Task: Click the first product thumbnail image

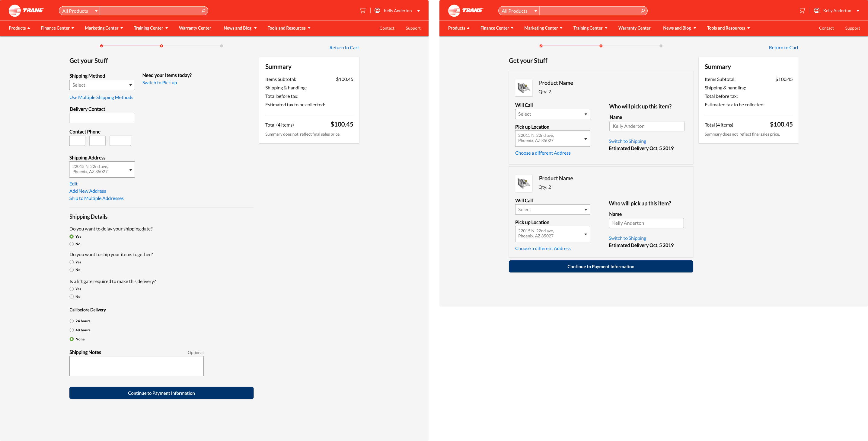Action: pyautogui.click(x=524, y=88)
